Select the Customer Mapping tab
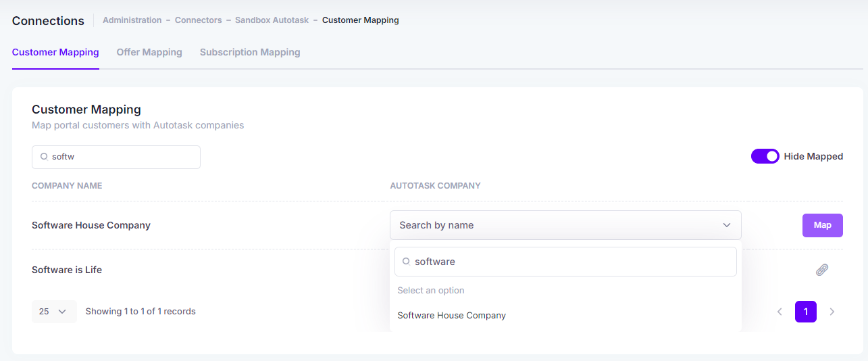This screenshot has height=361, width=868. coord(55,52)
